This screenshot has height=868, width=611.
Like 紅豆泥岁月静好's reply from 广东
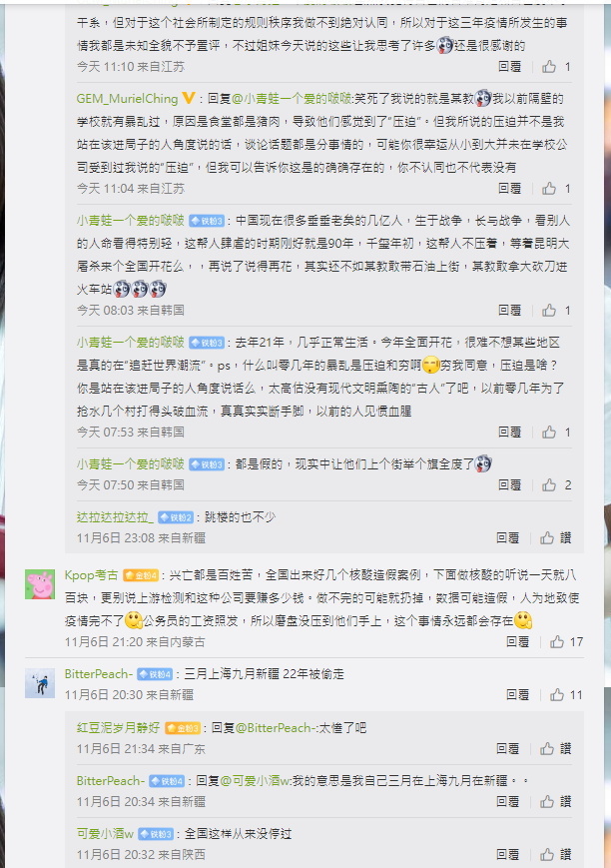coord(556,748)
